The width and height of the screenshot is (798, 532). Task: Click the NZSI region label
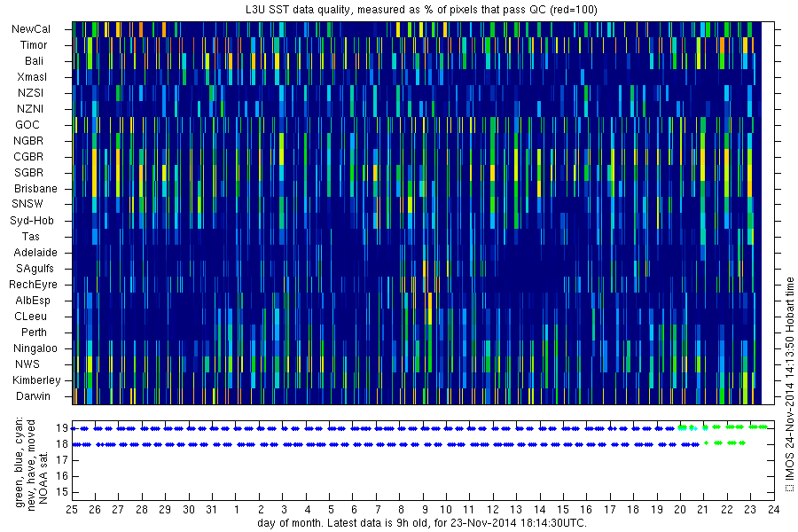coord(30,92)
